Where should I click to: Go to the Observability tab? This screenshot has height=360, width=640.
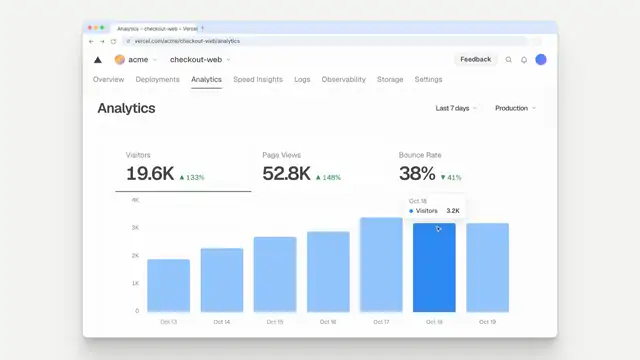[x=343, y=80]
